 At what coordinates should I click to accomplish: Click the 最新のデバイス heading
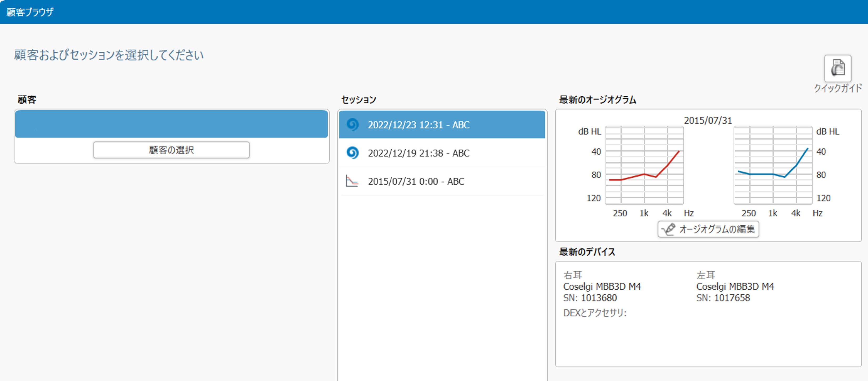coord(587,252)
